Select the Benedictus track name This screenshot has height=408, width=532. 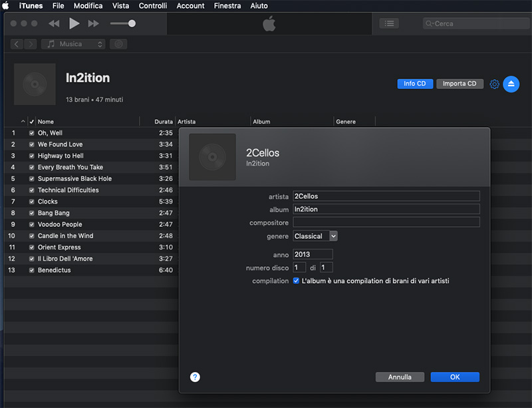[x=55, y=270]
